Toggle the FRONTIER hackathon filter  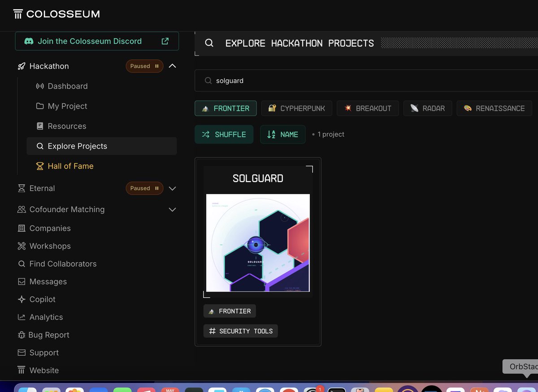226,108
